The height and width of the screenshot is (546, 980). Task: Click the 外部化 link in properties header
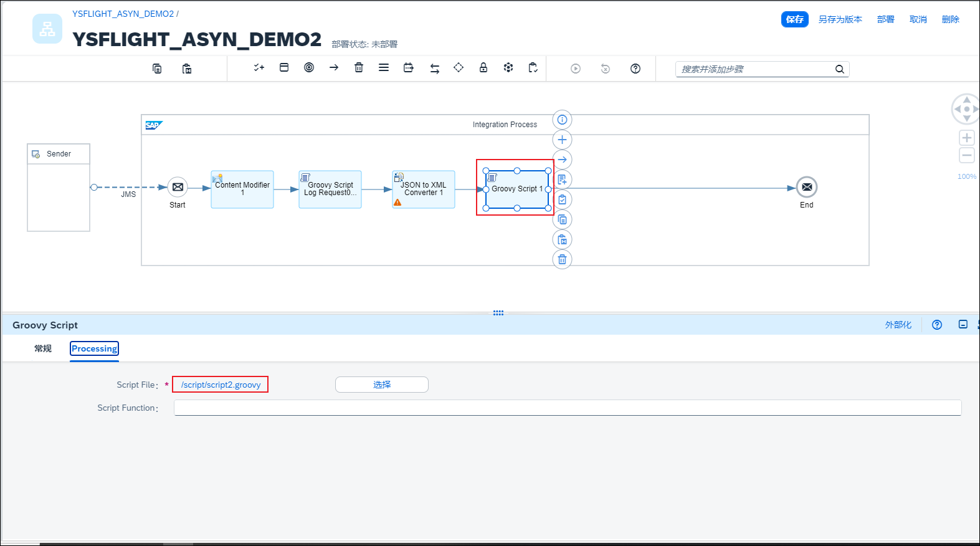898,325
